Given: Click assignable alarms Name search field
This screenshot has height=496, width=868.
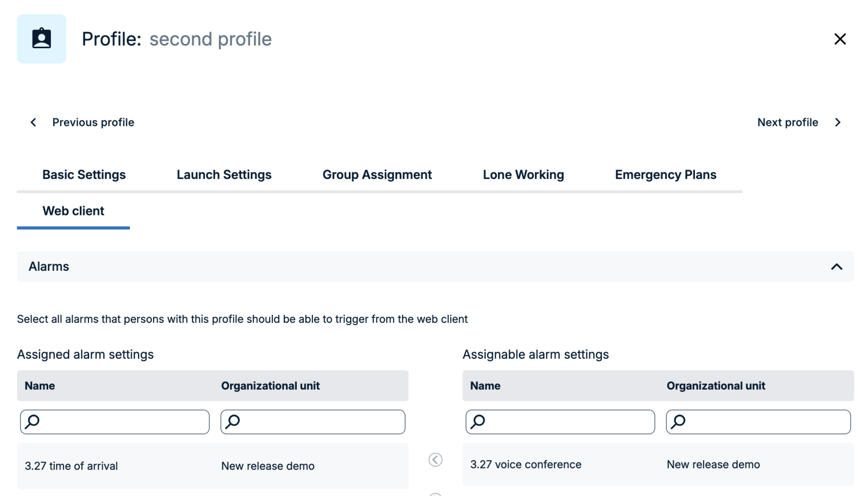Looking at the screenshot, I should tap(567, 422).
